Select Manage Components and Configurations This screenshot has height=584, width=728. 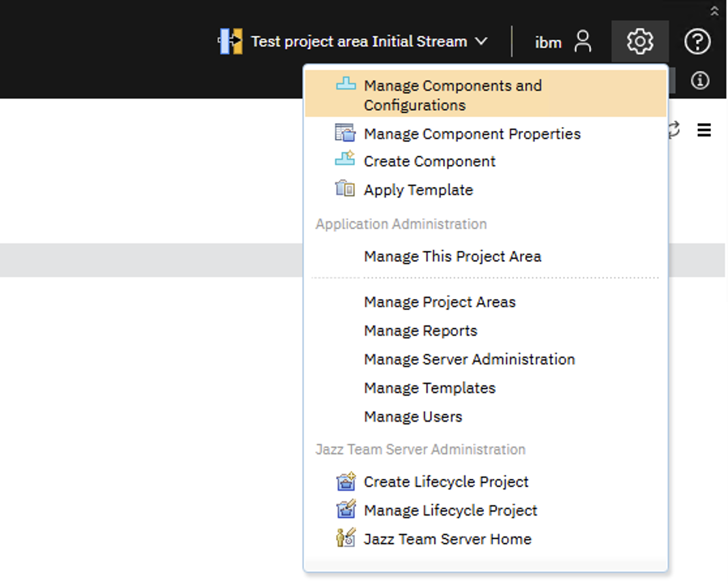coord(453,95)
